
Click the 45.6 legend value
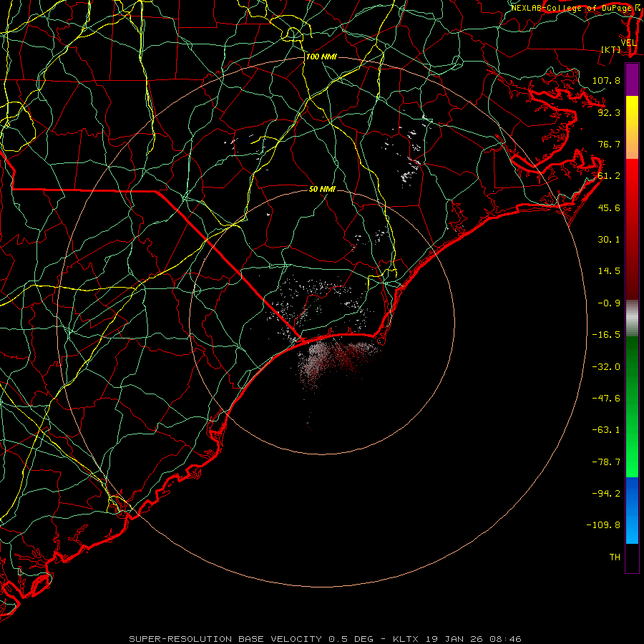(609, 208)
